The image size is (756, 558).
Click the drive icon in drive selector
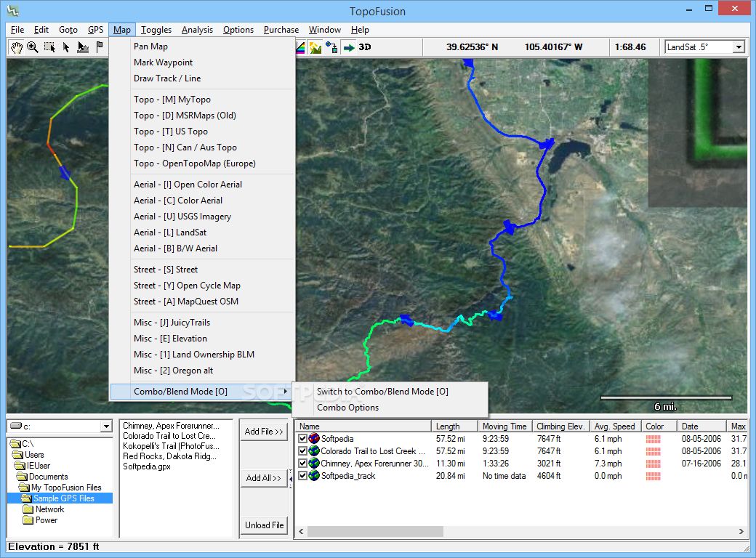[x=16, y=426]
